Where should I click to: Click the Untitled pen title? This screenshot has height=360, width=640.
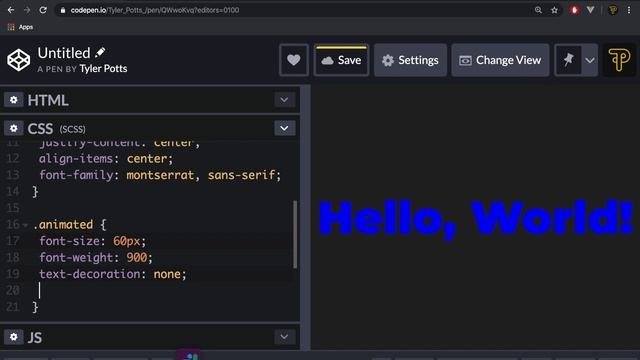tap(64, 53)
